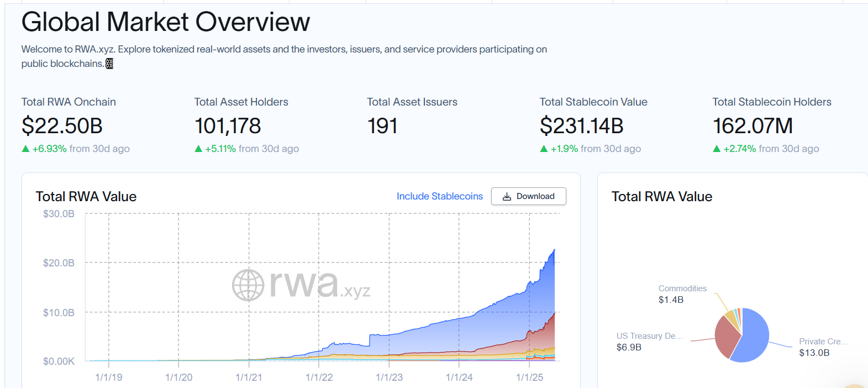
Task: Click the Total Asset Holders label
Action: tap(241, 102)
